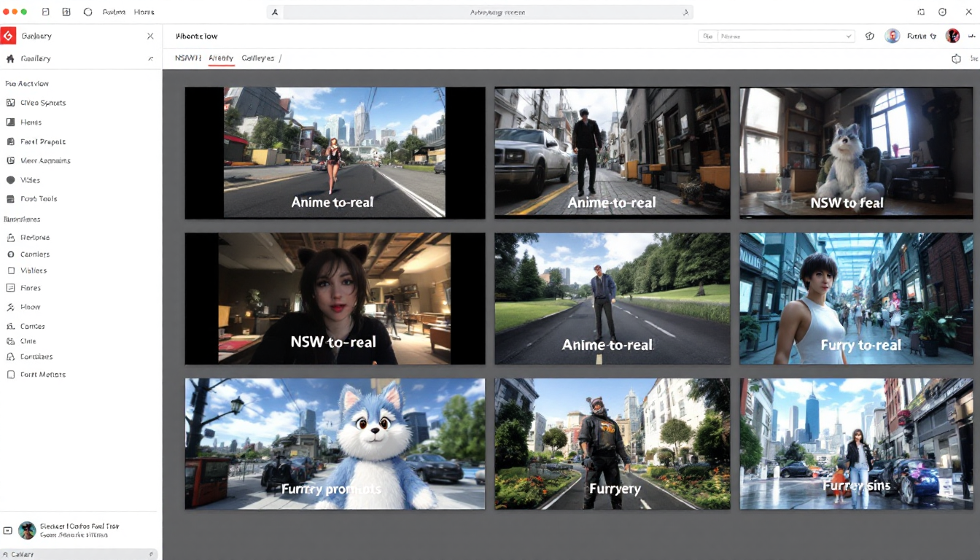Click the Fosh Tools sidebar icon
The height and width of the screenshot is (560, 980).
[10, 199]
